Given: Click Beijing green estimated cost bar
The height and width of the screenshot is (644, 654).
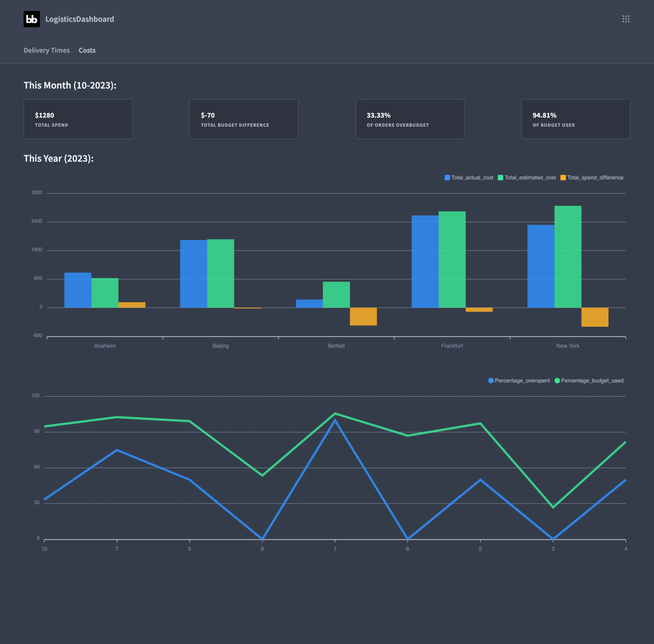Looking at the screenshot, I should [220, 274].
